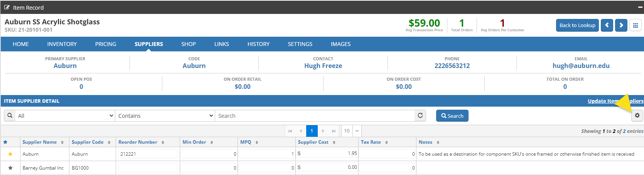This screenshot has width=644, height=175.
Task: Click the star column header icon
Action: pos(5,142)
